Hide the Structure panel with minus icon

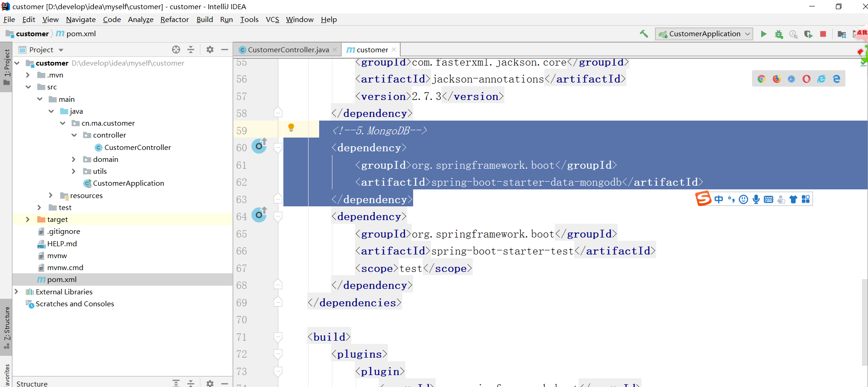click(225, 383)
